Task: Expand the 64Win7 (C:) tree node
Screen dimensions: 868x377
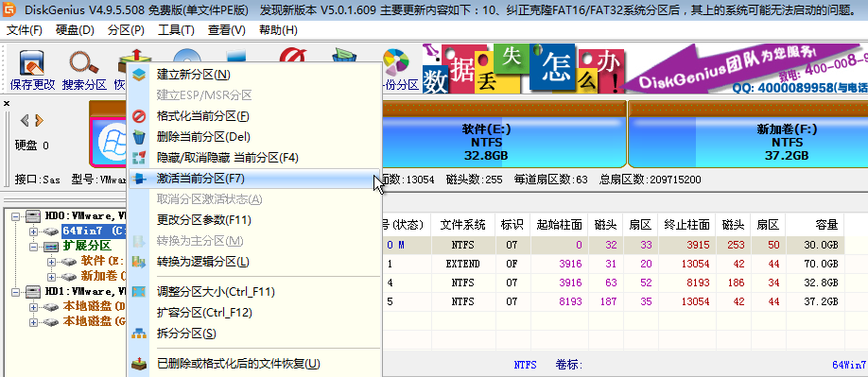Action: [33, 231]
